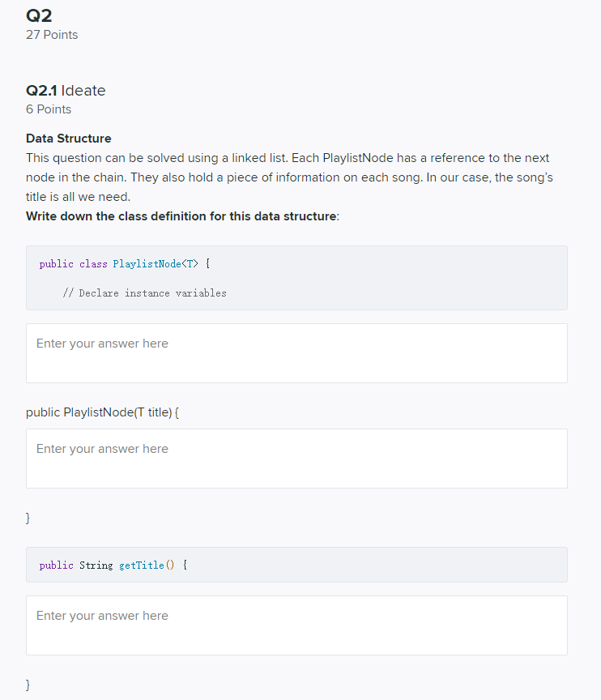Click the closing brace after second answer field
Screen dimensions: 601x700
[28, 517]
